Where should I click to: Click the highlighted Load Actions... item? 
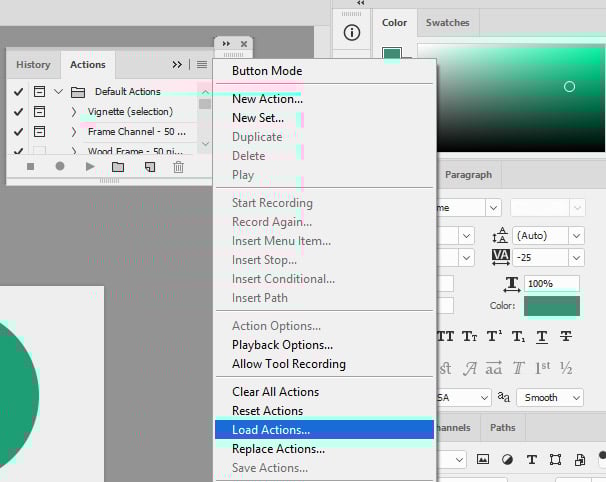tap(324, 429)
